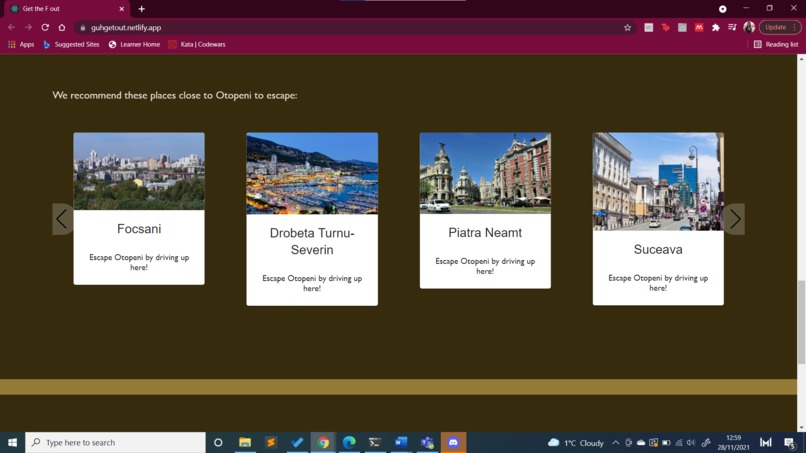Click the Piatra Neamt card title
Screen dimensions: 806x453
coord(485,232)
